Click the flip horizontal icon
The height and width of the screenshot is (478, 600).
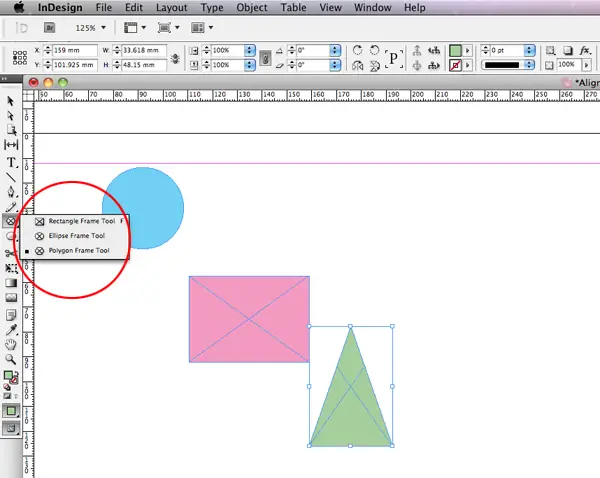point(357,66)
